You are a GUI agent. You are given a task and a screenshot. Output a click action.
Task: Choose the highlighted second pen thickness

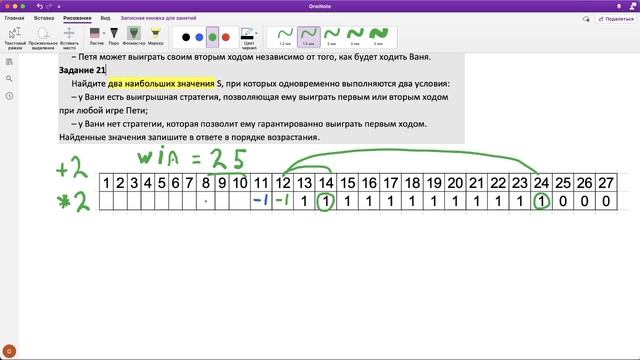point(309,37)
